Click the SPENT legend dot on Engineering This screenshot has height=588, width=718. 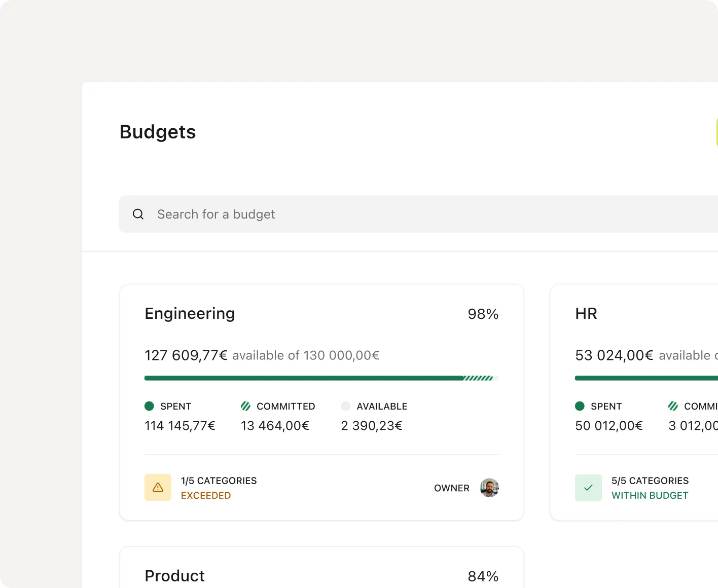(149, 406)
